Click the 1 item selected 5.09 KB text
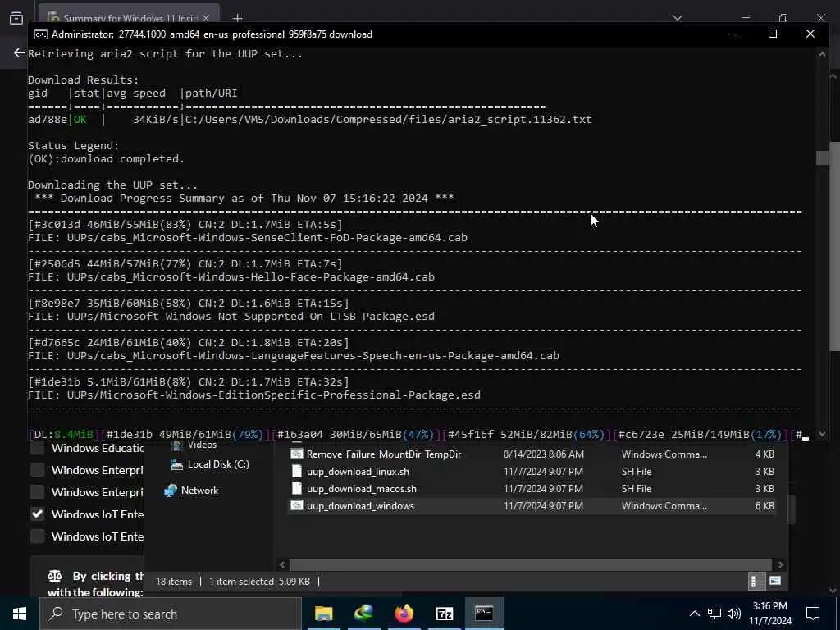 tap(259, 582)
